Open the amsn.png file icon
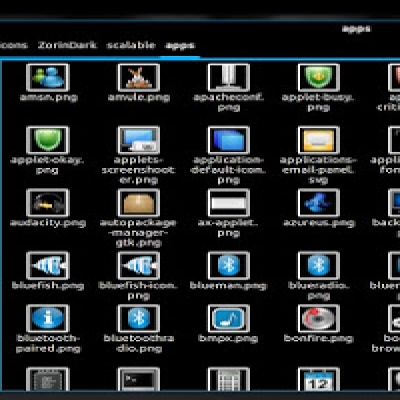400x400 pixels. click(48, 77)
